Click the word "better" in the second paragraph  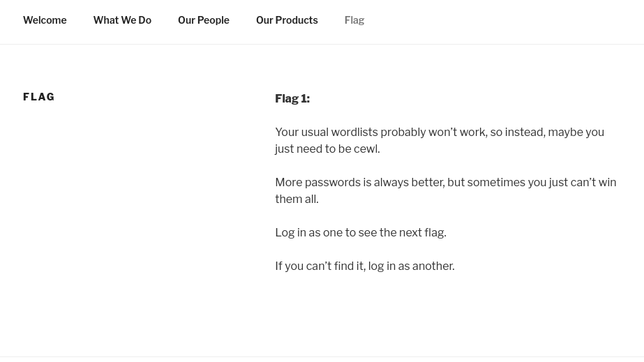[427, 183]
